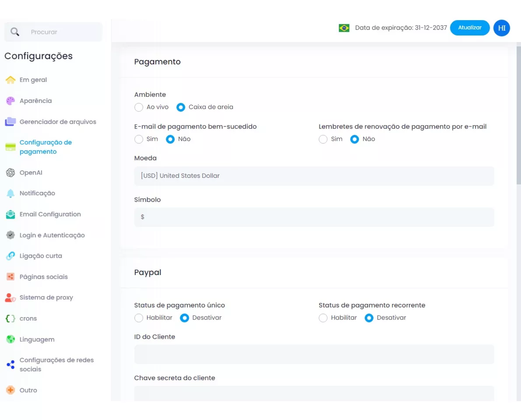Click the Gerenciador de arquivos folder icon

pyautogui.click(x=10, y=122)
